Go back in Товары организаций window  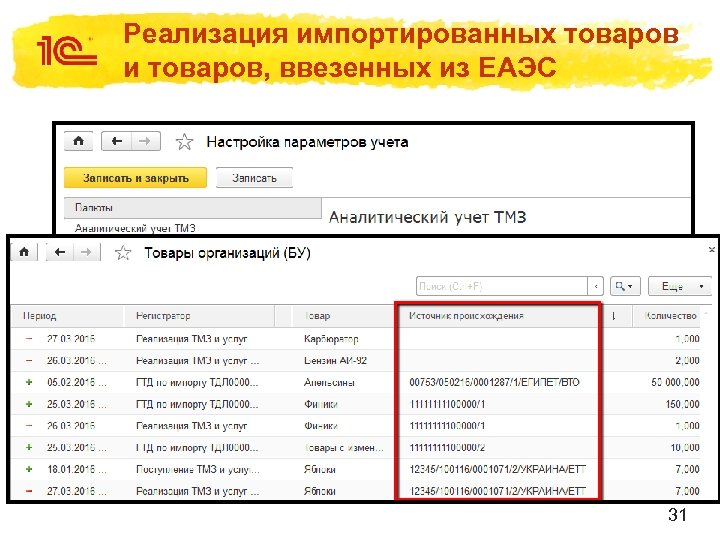point(60,252)
